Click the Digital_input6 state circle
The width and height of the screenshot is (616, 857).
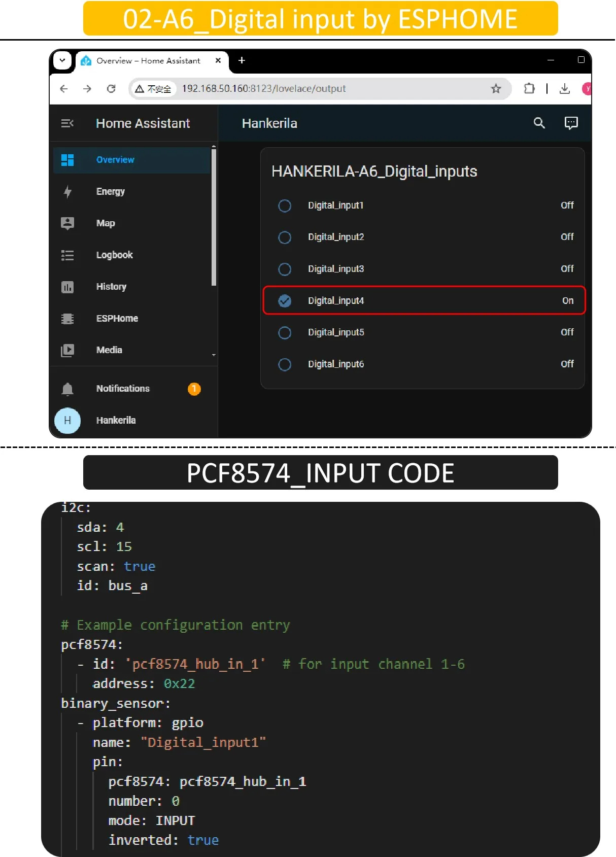pyautogui.click(x=285, y=364)
